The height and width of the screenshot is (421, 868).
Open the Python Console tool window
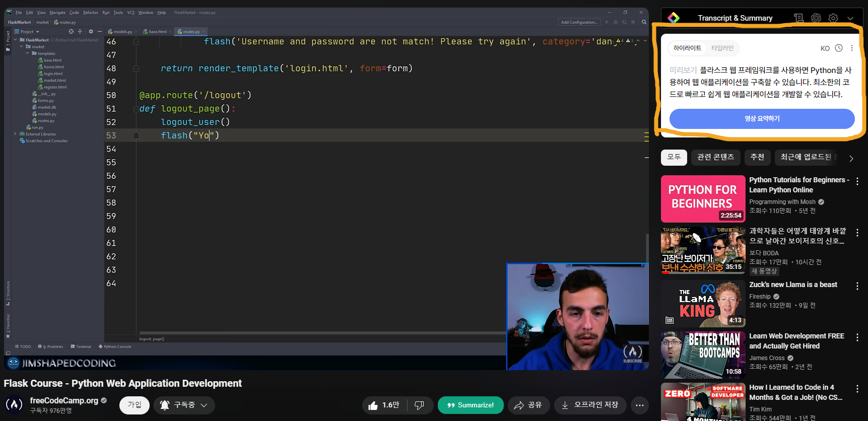tap(115, 346)
